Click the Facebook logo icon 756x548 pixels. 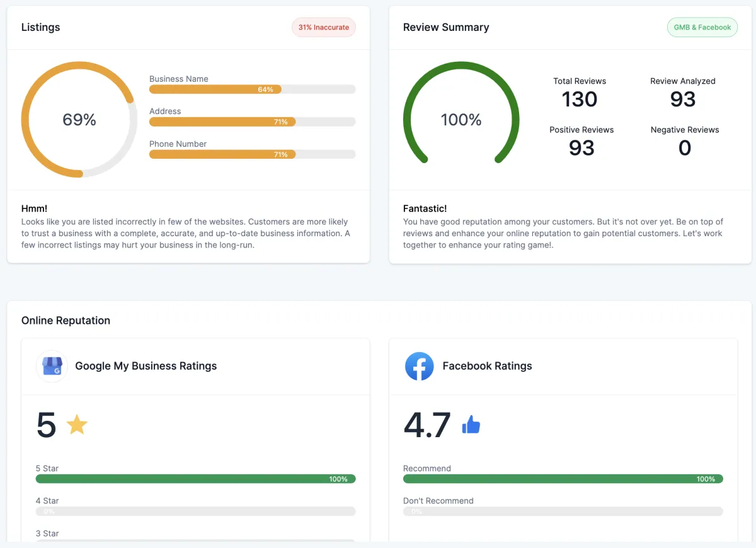pyautogui.click(x=420, y=366)
